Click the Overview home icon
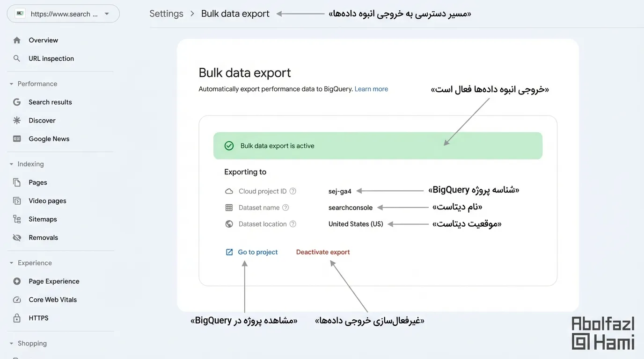The image size is (644, 359). pyautogui.click(x=17, y=40)
